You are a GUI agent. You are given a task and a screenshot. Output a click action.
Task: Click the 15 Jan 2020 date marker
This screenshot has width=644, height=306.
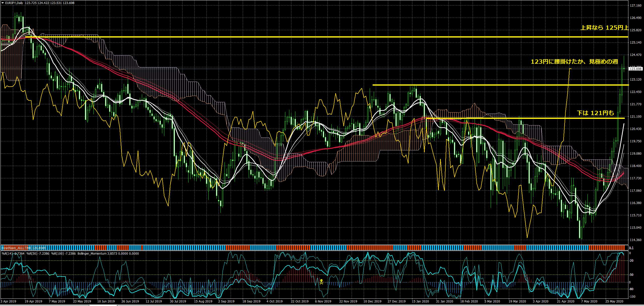point(420,301)
